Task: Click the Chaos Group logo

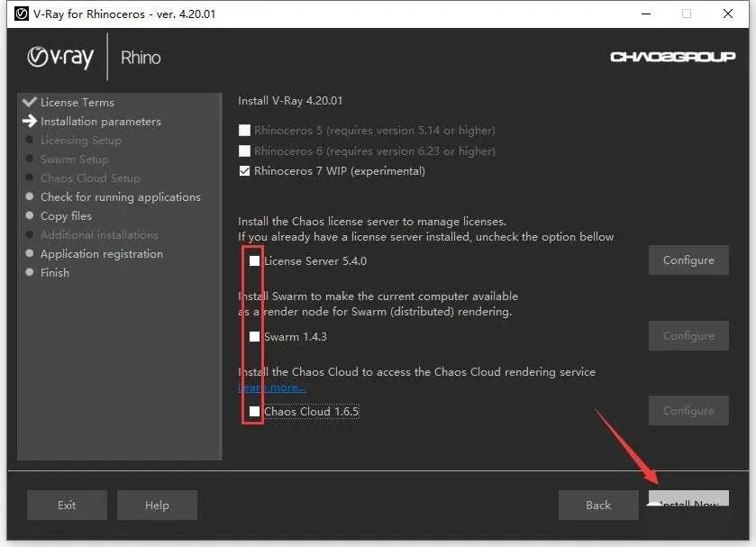Action: point(672,57)
